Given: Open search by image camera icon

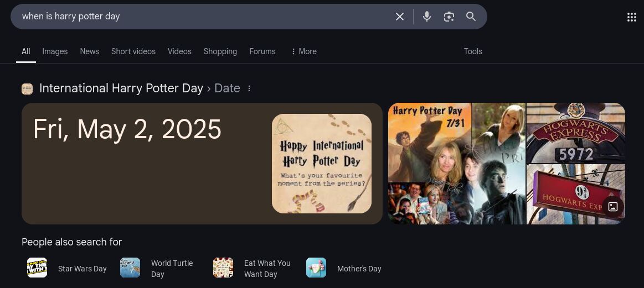Looking at the screenshot, I should 449,17.
